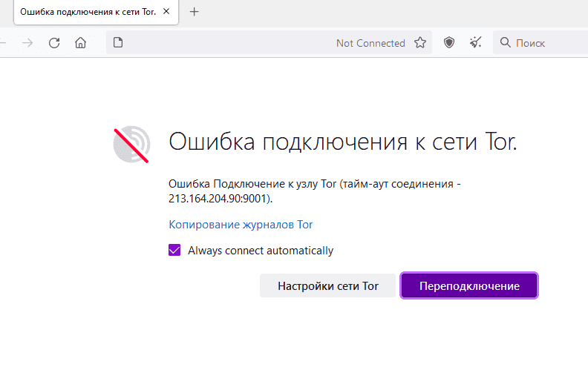This screenshot has width=588, height=370.
Task: Click the New Identity broom icon
Action: [x=475, y=43]
